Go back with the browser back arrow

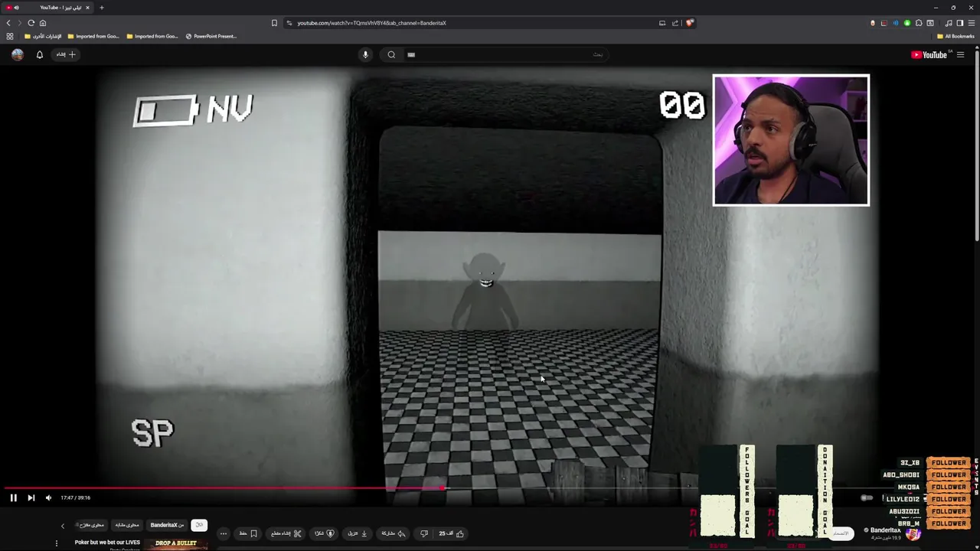tap(8, 23)
